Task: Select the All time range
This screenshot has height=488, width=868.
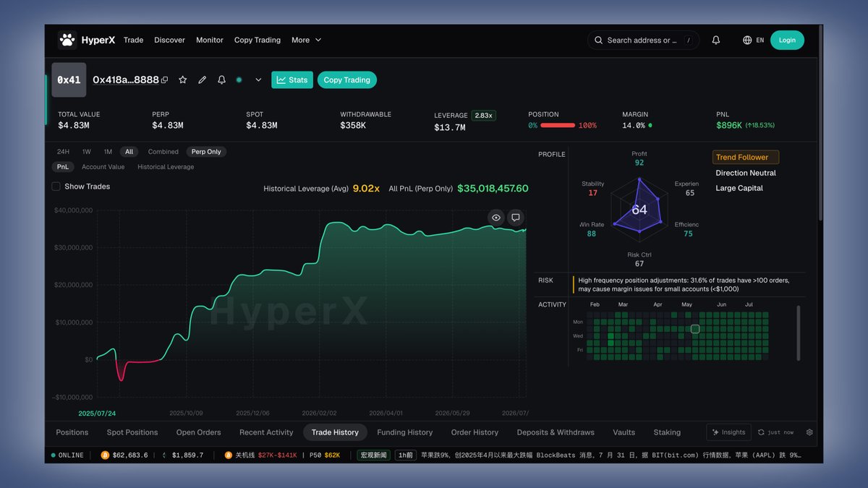Action: (x=129, y=152)
